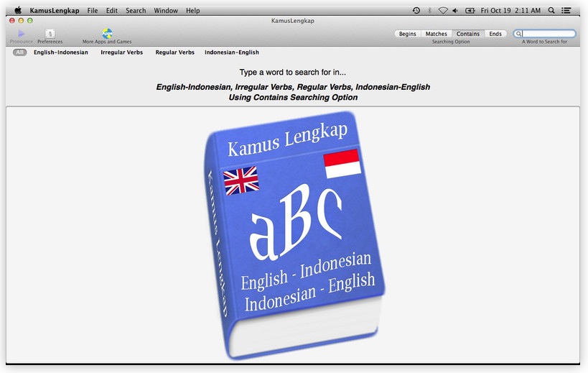This screenshot has height=373, width=588.
Task: Open the Edit menu
Action: [112, 11]
